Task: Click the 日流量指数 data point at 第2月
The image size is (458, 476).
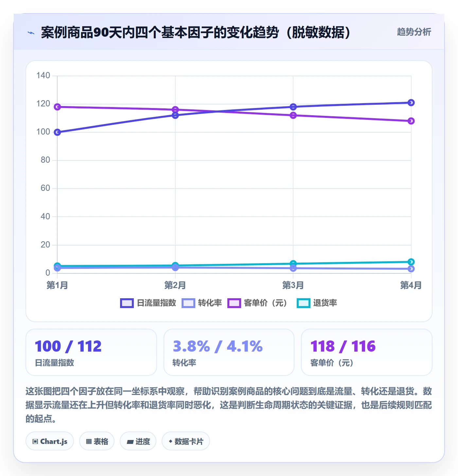Action: (175, 115)
